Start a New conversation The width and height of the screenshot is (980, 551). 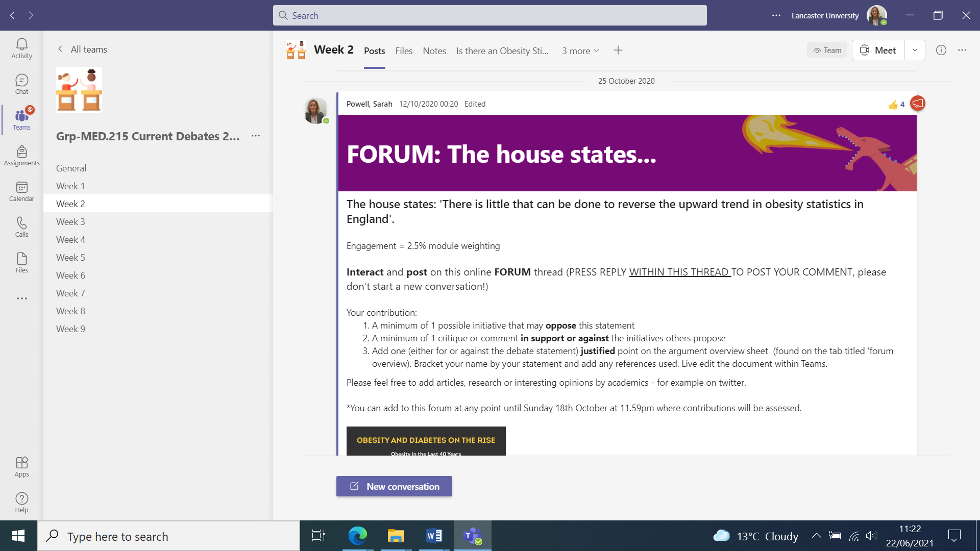point(394,486)
